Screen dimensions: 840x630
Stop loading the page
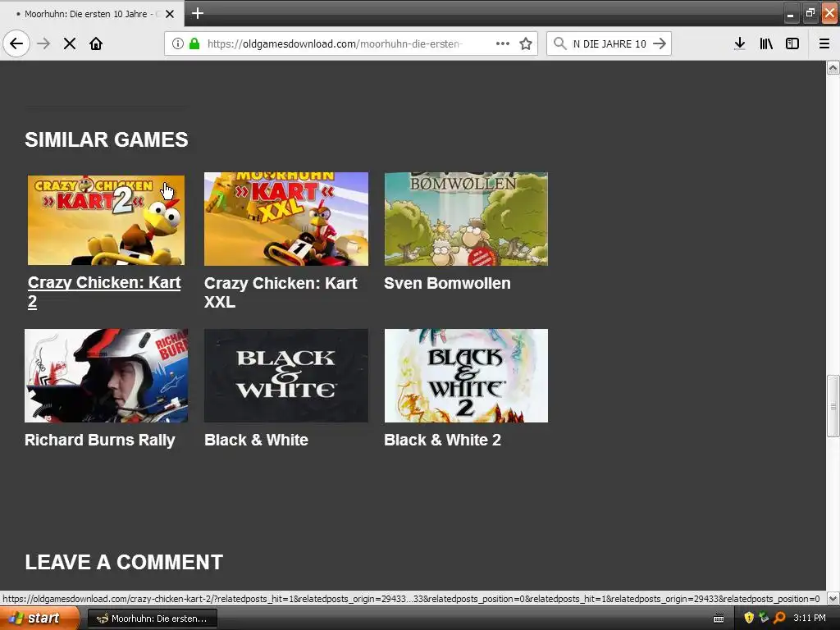(70, 43)
